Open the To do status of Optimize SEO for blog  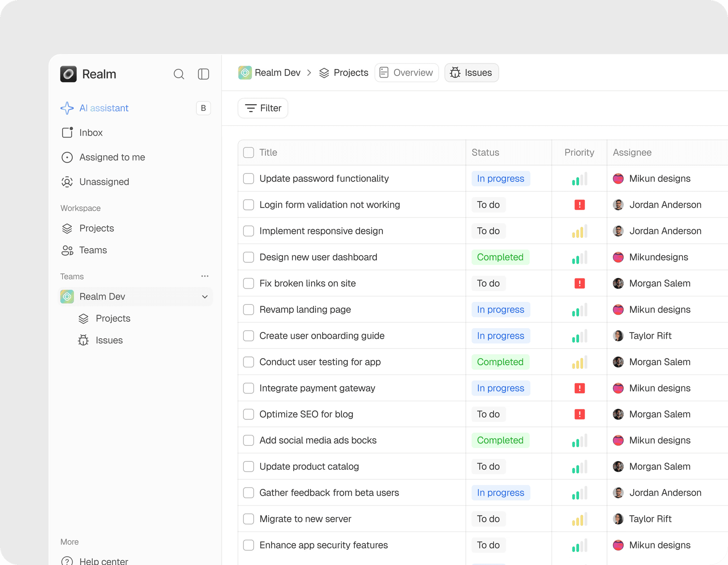click(488, 414)
